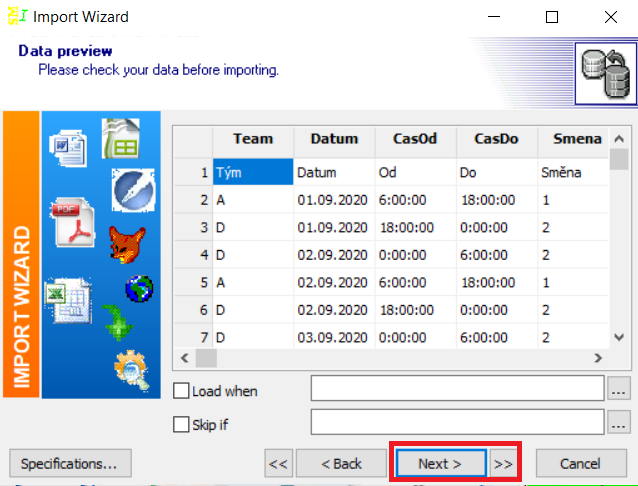
Task: Click the Load when expression field
Action: point(457,388)
